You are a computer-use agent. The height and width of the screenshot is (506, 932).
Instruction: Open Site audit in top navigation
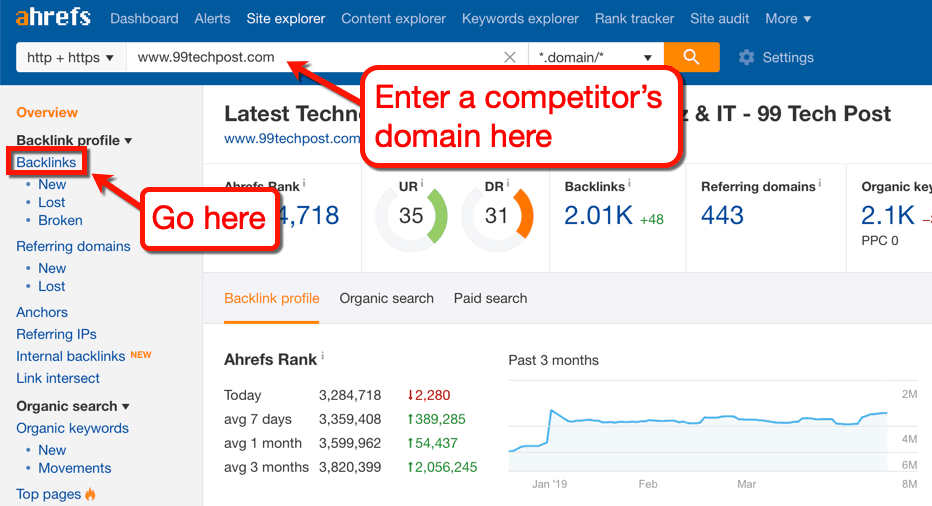[719, 18]
